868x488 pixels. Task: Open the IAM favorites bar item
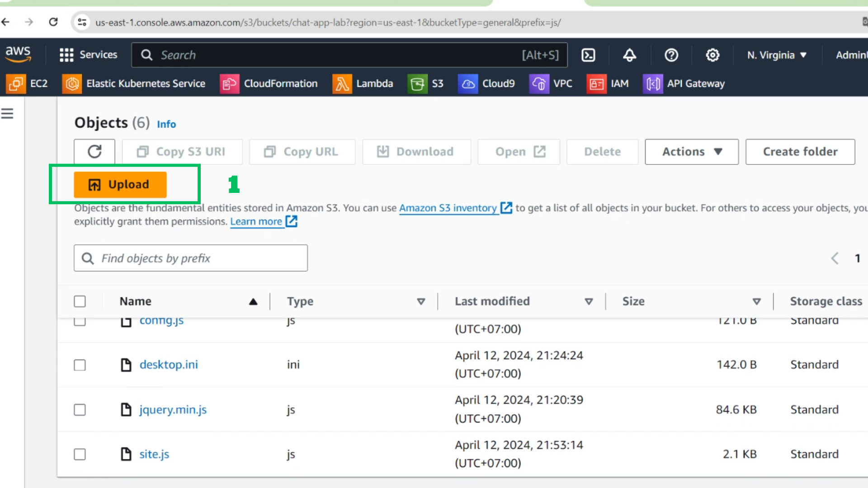pyautogui.click(x=608, y=84)
